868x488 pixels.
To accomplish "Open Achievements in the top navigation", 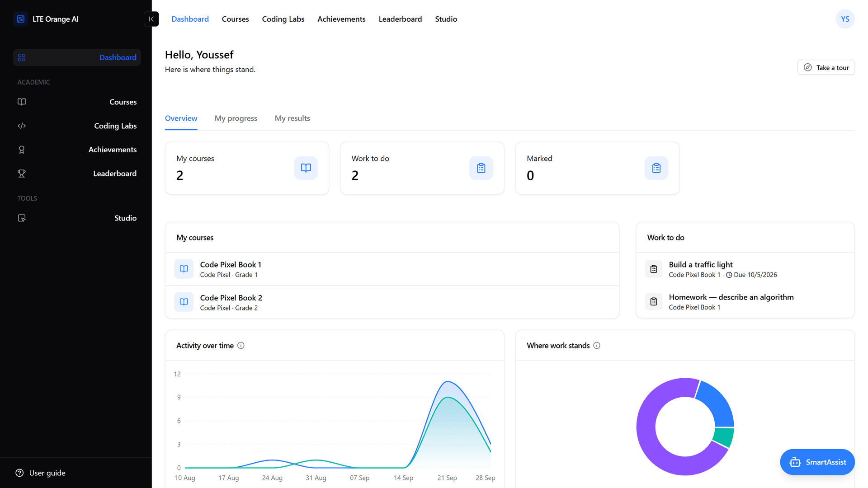I will [x=341, y=19].
